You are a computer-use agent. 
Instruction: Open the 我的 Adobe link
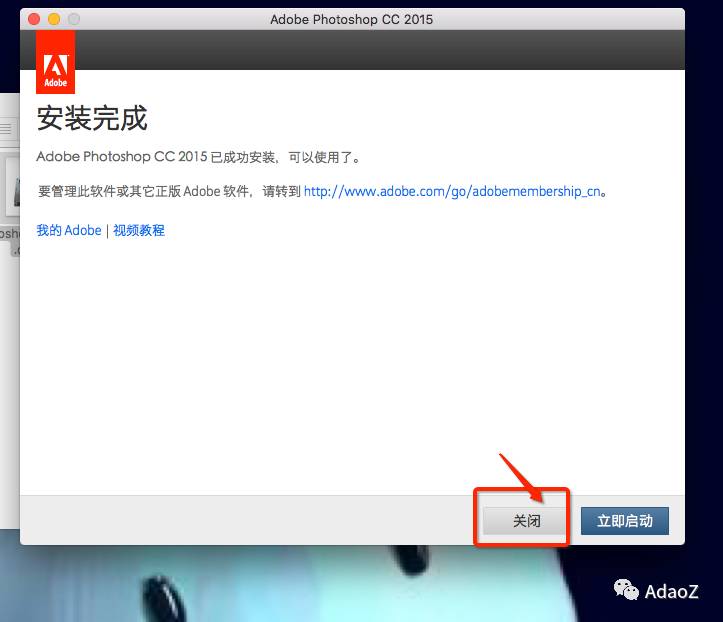69,230
